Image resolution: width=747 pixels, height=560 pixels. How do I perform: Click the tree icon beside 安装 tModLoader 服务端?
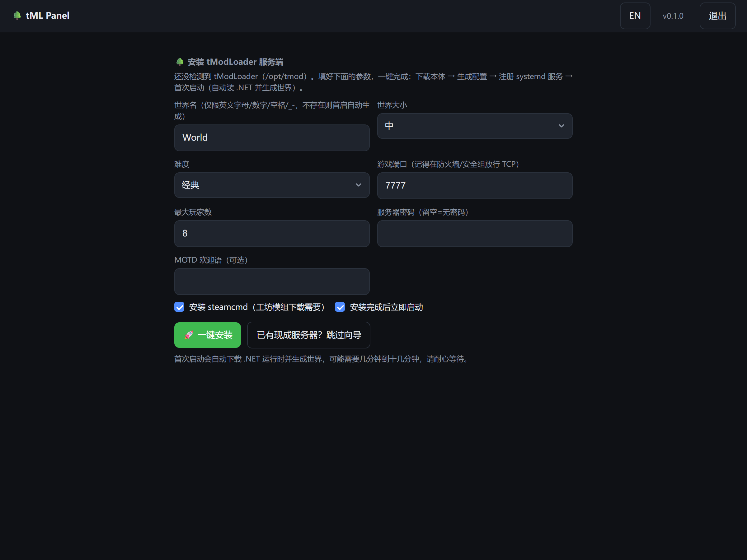180,62
